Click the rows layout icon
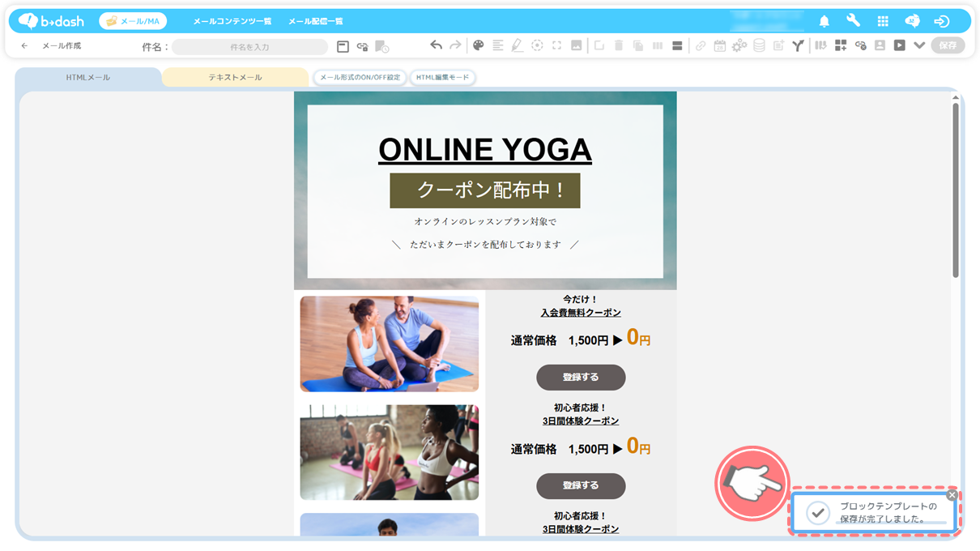980x551 pixels. (677, 45)
